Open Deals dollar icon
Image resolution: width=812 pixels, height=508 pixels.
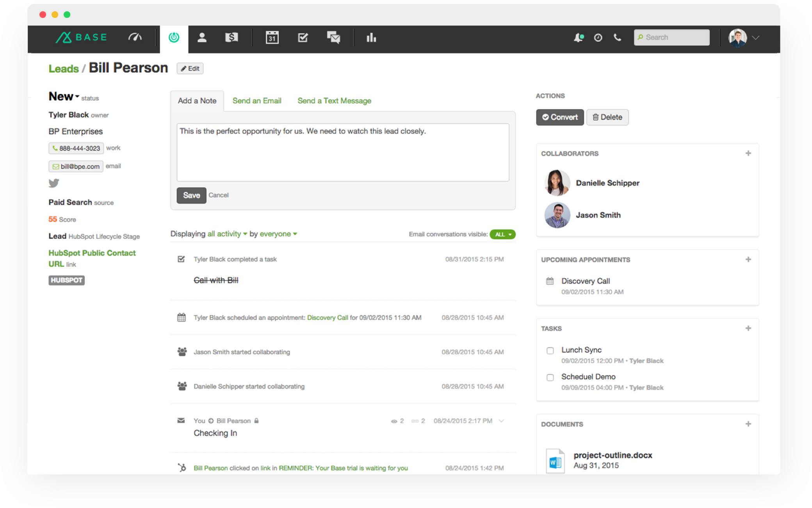click(x=231, y=38)
